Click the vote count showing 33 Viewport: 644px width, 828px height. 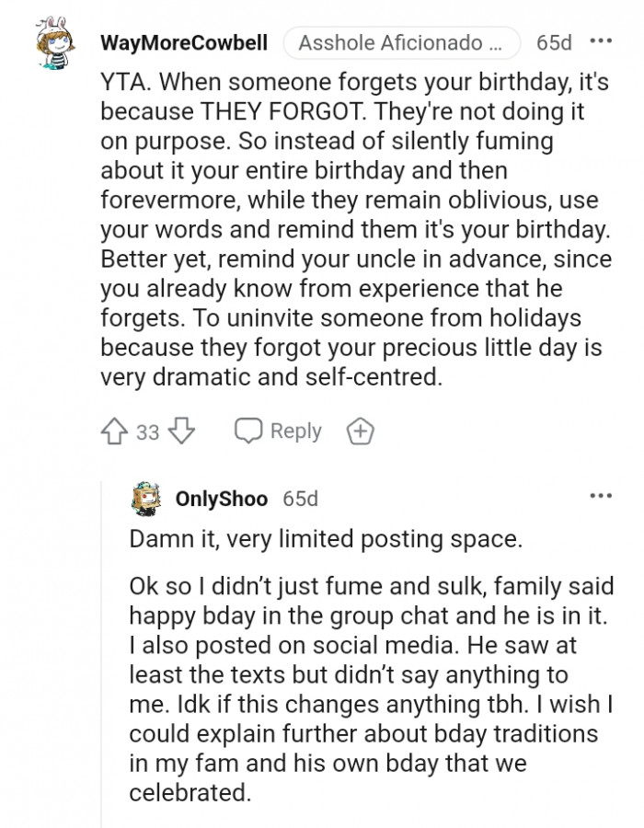[x=137, y=431]
